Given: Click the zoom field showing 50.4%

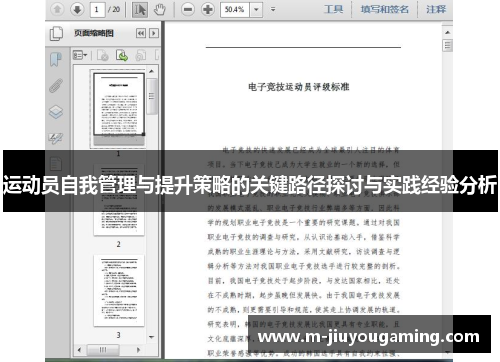Looking at the screenshot, I should [235, 9].
